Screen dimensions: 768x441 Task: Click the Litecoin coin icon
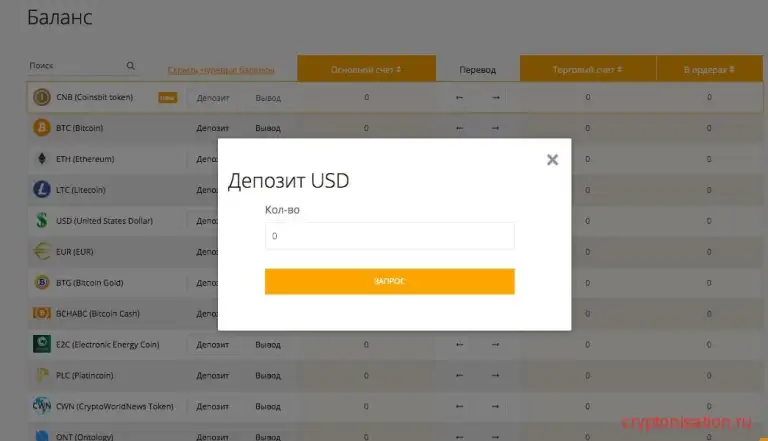42,190
